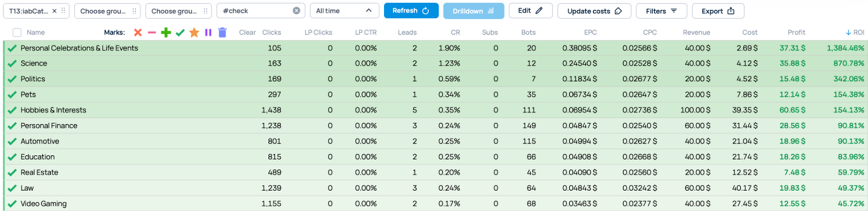Select the Law row name
This screenshot has width=868, height=211.
pos(27,188)
